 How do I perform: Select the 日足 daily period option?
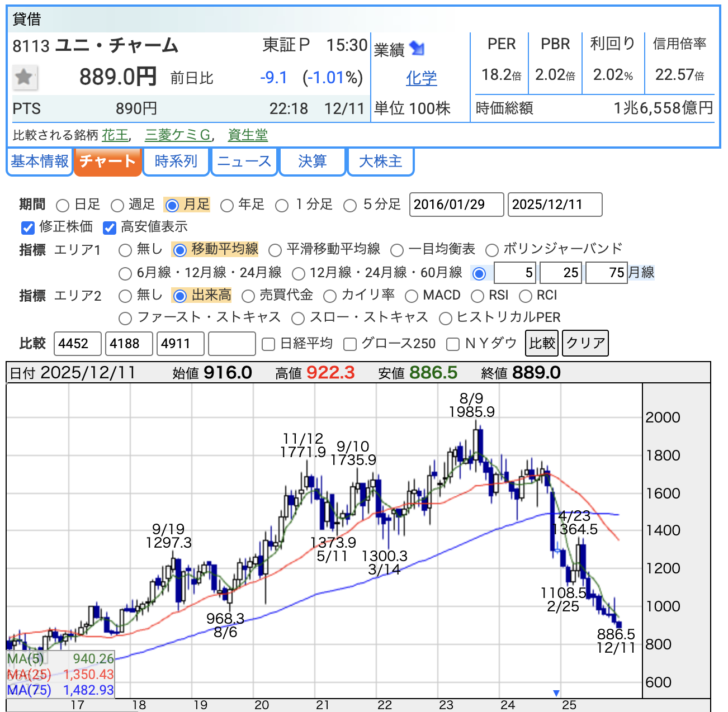(x=63, y=205)
